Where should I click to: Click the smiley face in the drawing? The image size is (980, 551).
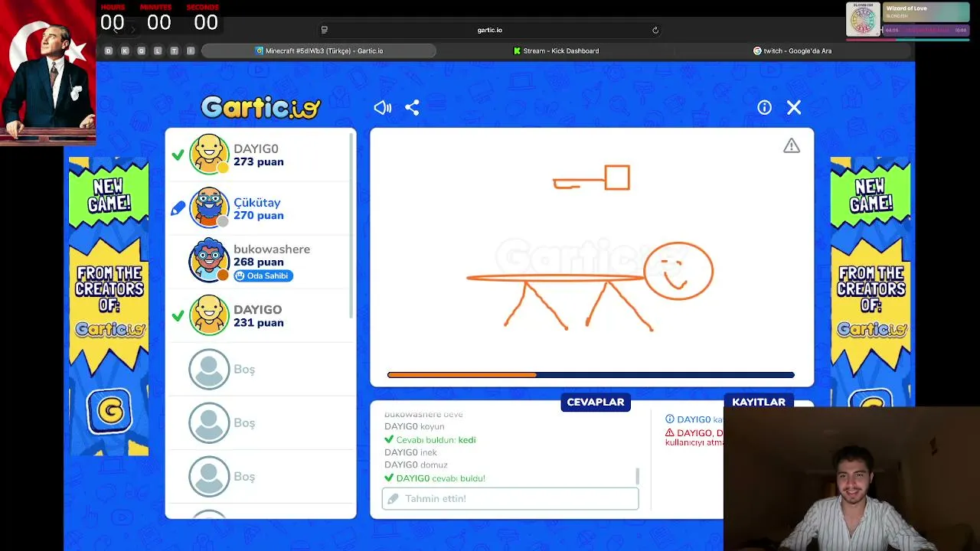[x=678, y=271]
